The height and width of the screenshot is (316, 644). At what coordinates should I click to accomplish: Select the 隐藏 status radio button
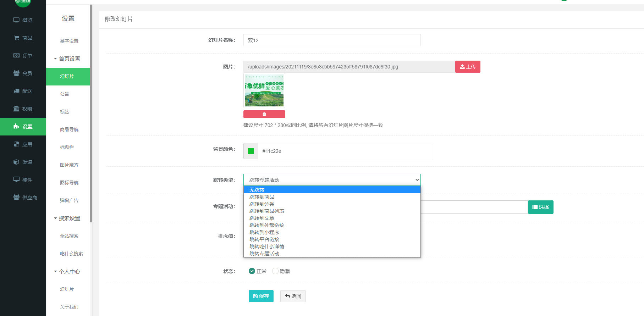pos(275,271)
